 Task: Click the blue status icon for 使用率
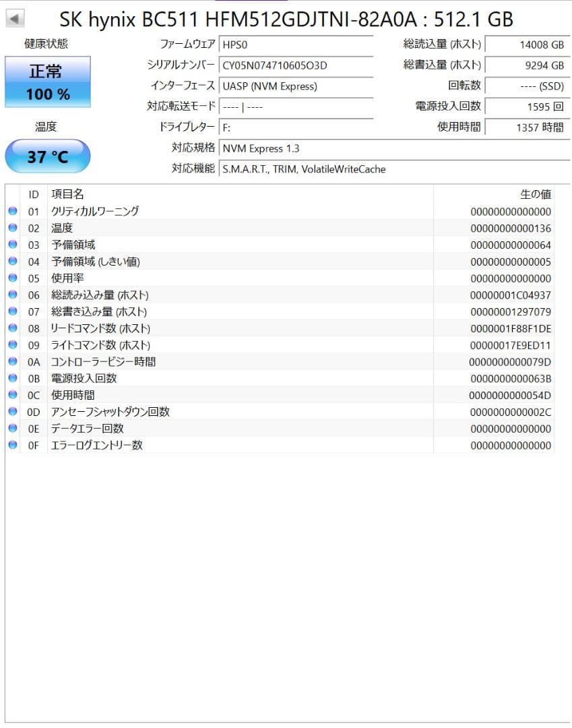coord(13,278)
